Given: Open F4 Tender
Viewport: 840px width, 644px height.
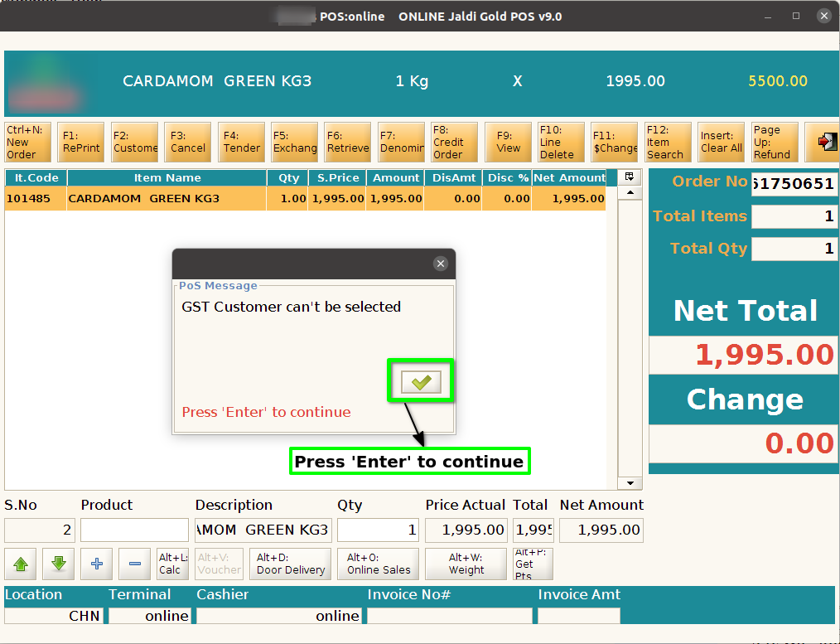Looking at the screenshot, I should 241,142.
